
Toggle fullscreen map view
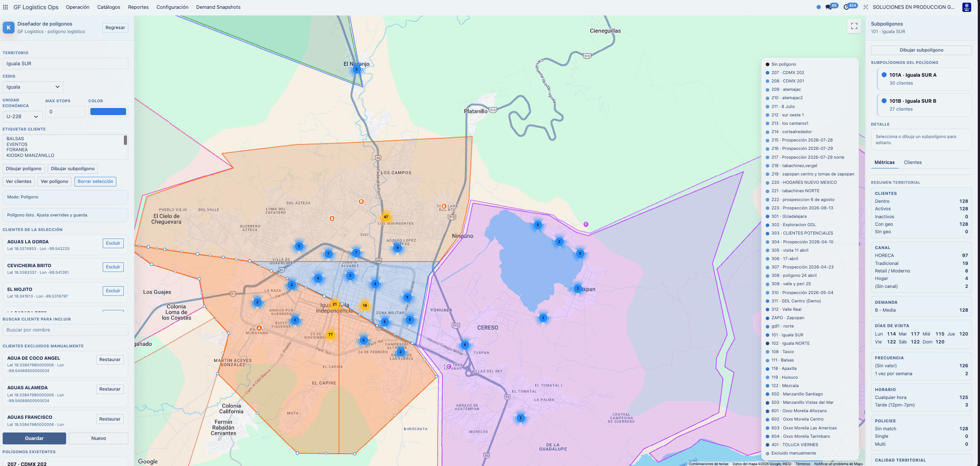click(x=854, y=26)
